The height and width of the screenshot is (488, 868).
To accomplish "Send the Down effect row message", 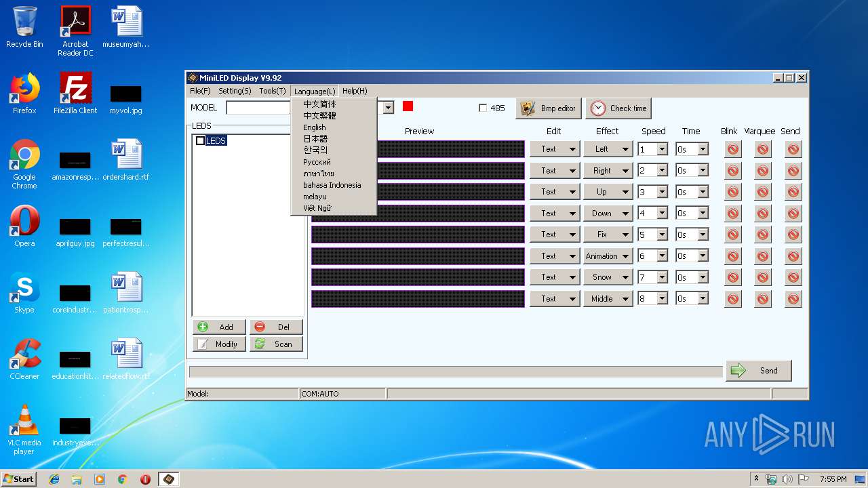I will pos(793,213).
